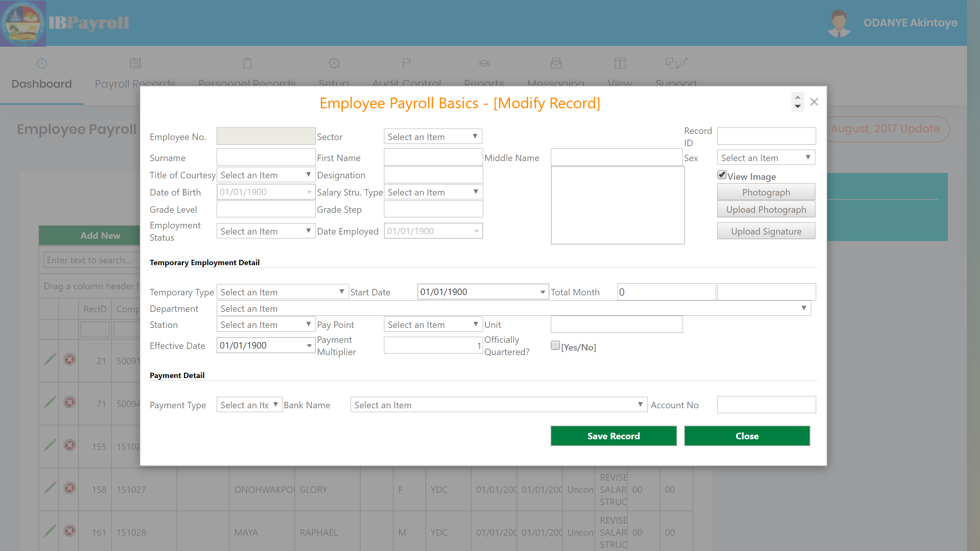Enable the edit record pencil icon row 21
980x551 pixels.
pos(50,359)
